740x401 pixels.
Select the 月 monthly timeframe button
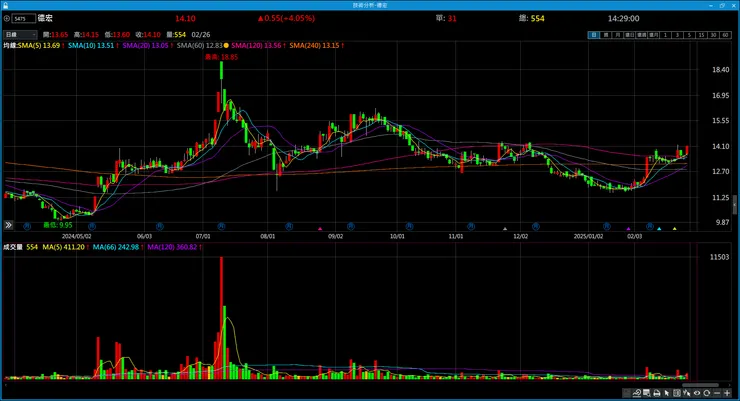(618, 35)
